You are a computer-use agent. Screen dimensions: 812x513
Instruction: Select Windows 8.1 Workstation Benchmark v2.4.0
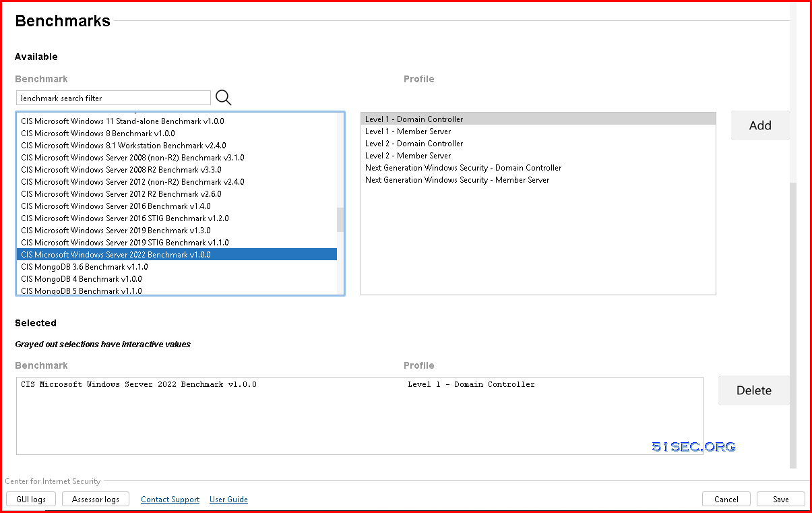[177, 146]
